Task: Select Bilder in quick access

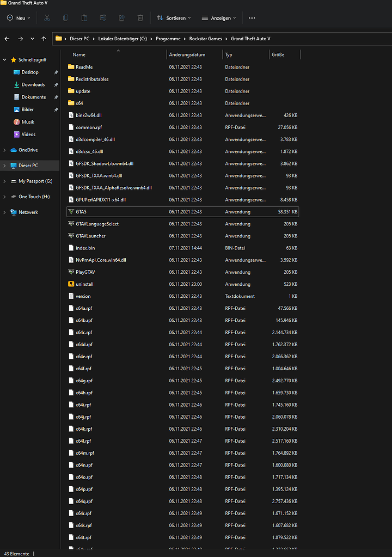Action: (27, 109)
